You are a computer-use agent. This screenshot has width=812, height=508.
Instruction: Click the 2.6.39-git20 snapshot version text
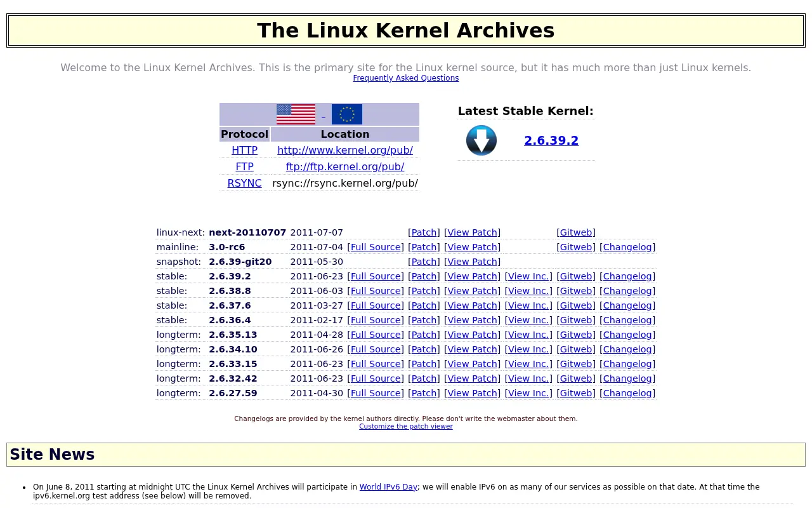240,262
